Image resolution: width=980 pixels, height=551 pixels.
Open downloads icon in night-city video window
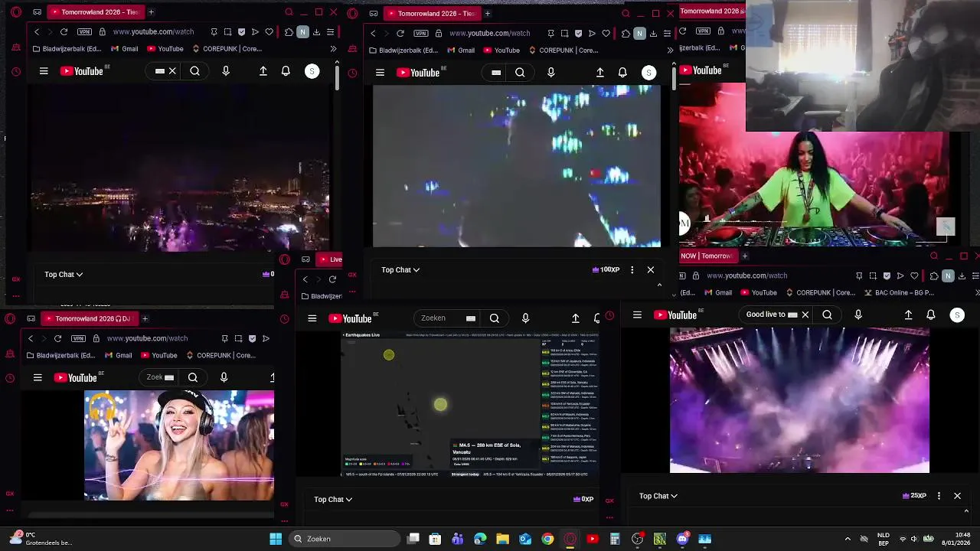316,32
